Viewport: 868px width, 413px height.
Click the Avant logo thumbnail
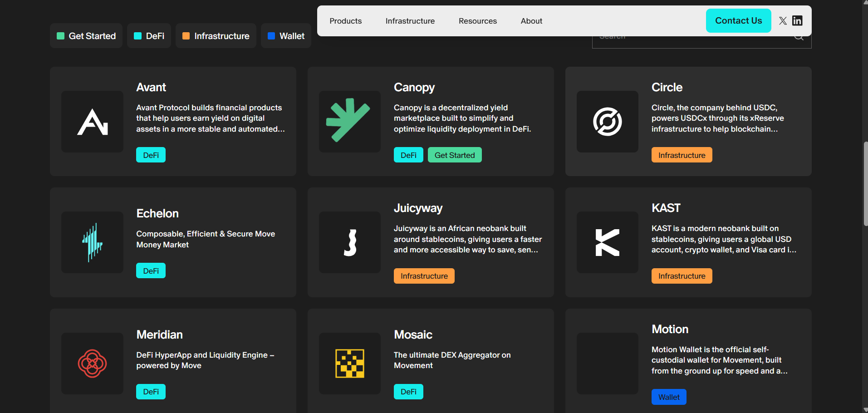[92, 122]
